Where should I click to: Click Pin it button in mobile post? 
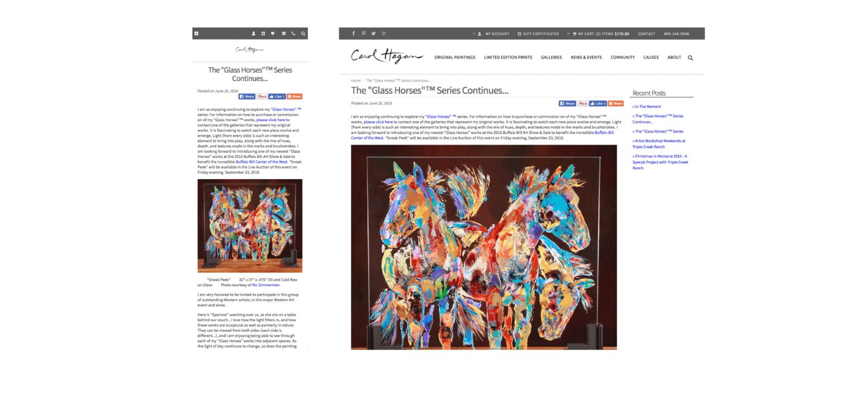[262, 97]
